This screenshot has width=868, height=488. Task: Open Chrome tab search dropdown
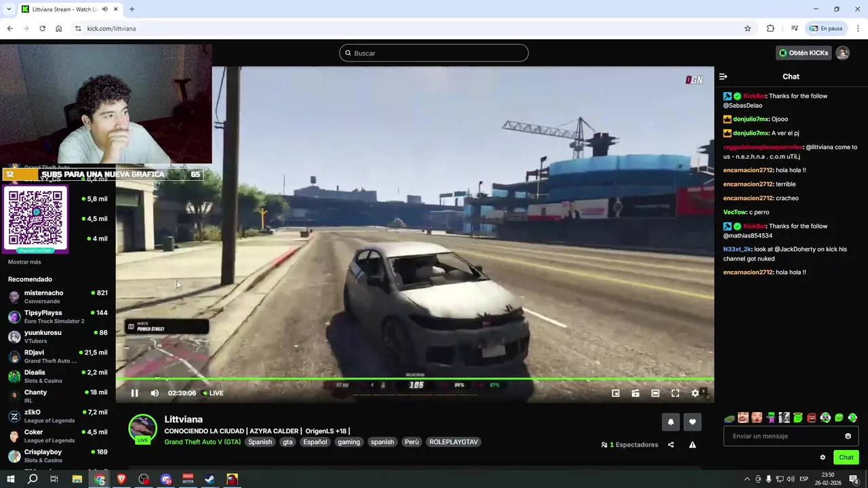point(9,9)
